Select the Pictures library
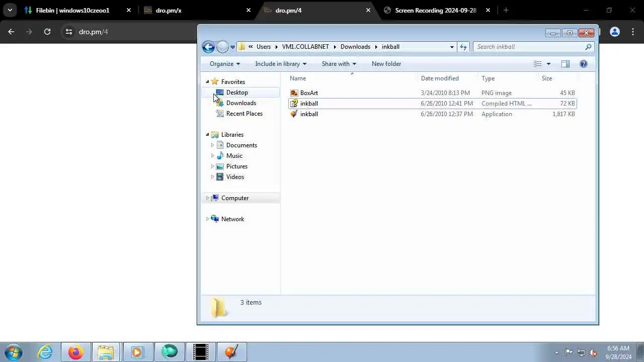This screenshot has width=644, height=362. pyautogui.click(x=237, y=166)
